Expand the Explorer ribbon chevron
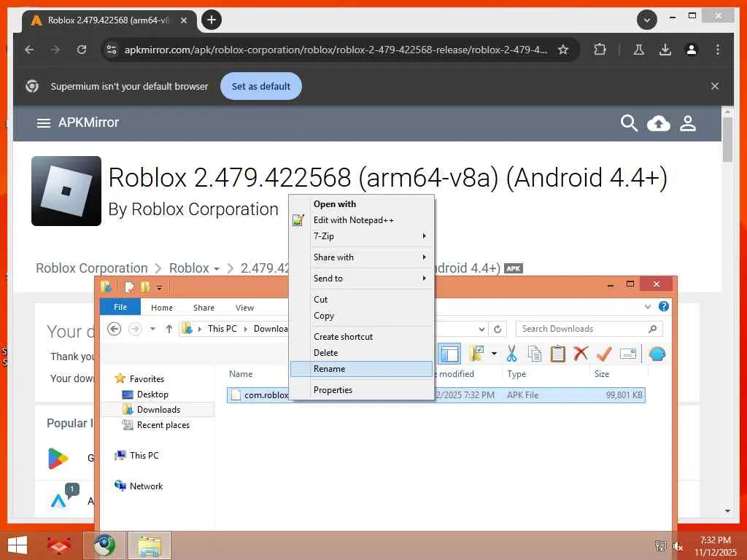 [x=648, y=307]
